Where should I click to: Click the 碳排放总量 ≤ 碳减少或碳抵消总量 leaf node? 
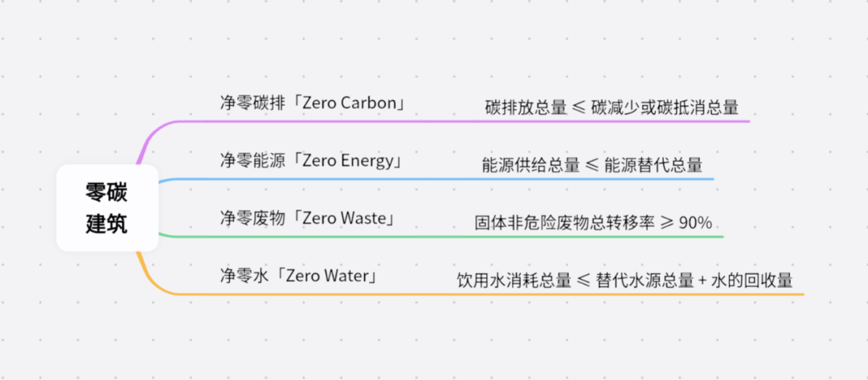(612, 108)
